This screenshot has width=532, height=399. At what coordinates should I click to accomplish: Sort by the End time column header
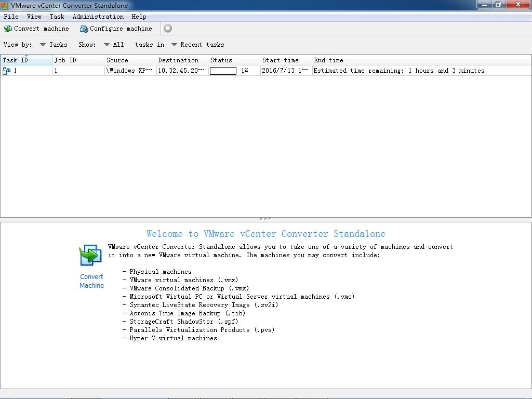(421, 60)
